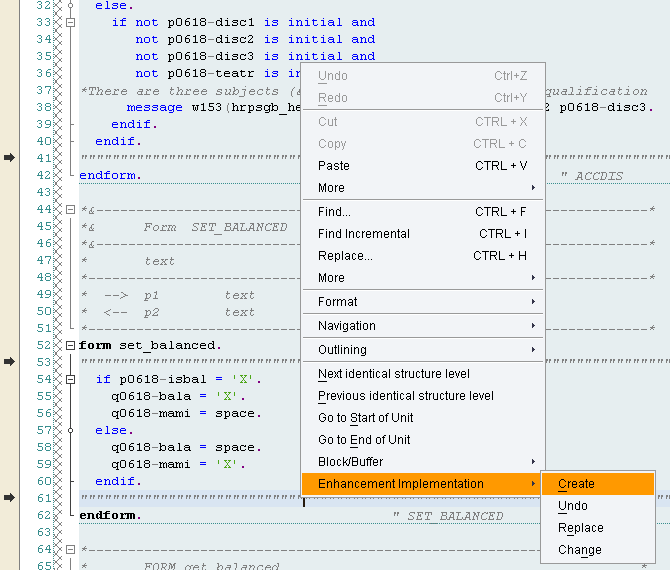Click the enhancement arrow marker at line 61
Viewport: 670px width, 570px height.
click(9, 497)
